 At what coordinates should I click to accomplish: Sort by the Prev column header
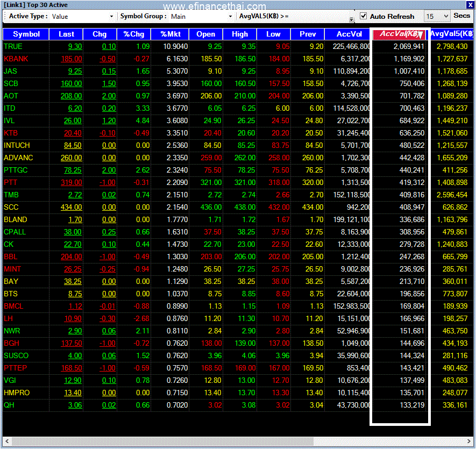[x=308, y=34]
